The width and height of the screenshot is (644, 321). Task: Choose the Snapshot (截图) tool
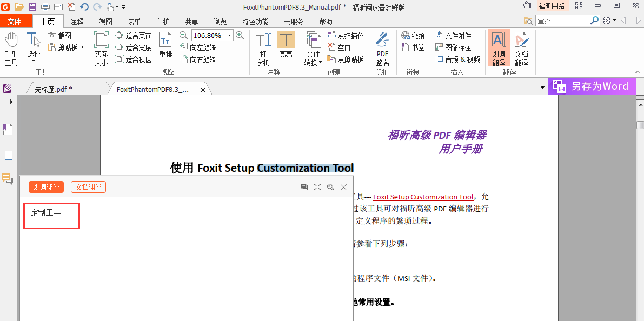coord(59,36)
